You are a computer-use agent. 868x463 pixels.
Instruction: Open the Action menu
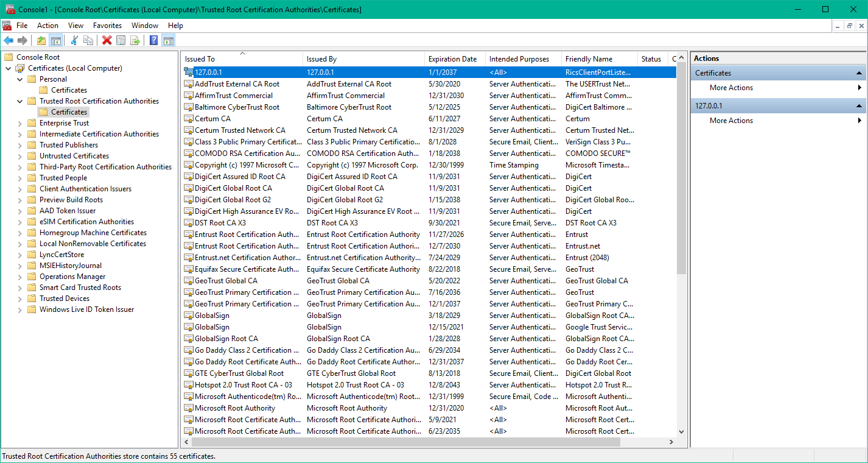pos(47,26)
